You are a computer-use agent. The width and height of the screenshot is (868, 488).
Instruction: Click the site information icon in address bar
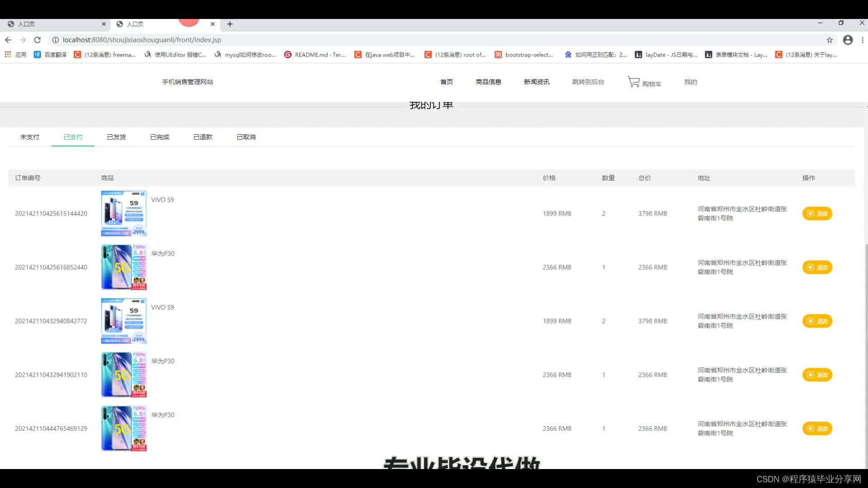pos(55,40)
